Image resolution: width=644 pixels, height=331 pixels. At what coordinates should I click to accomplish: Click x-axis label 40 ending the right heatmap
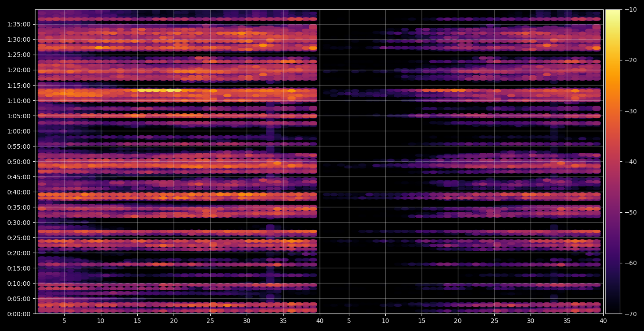coord(604,321)
